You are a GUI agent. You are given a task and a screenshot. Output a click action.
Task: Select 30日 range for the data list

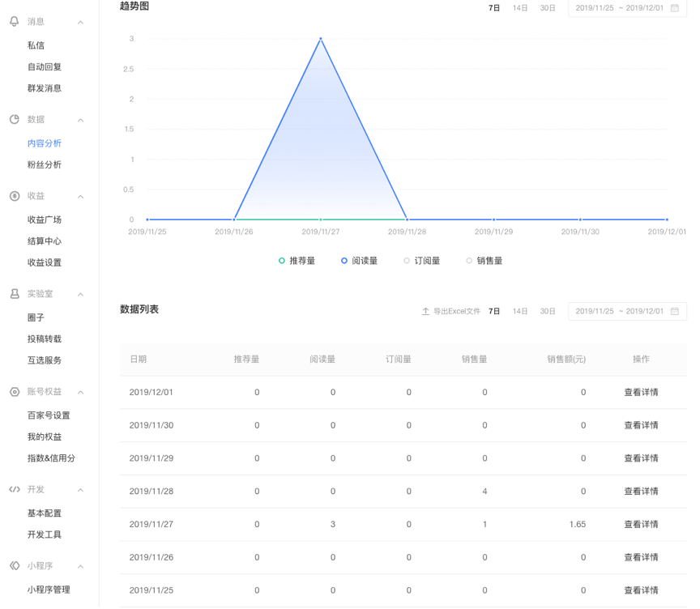[x=548, y=311]
